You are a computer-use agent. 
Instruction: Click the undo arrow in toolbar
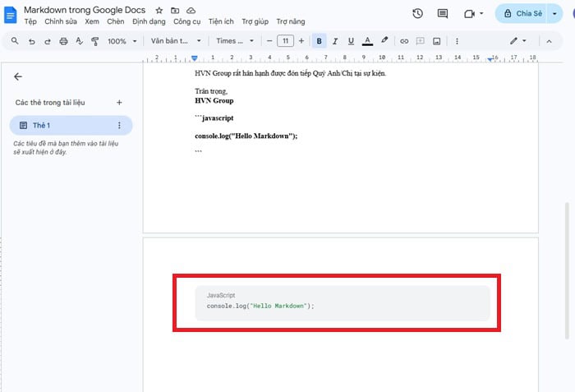(x=32, y=41)
